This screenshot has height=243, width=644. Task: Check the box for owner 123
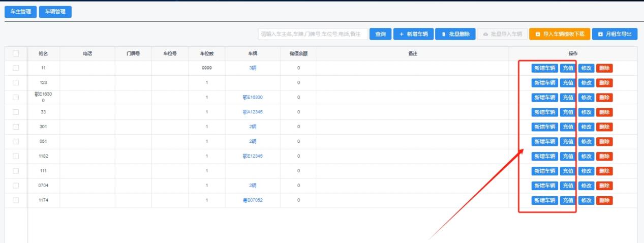coord(16,82)
